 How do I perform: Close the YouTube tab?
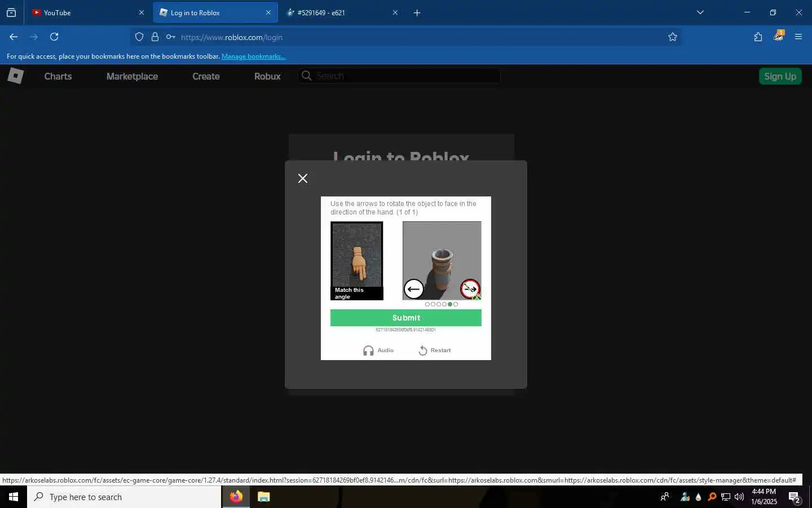[142, 12]
